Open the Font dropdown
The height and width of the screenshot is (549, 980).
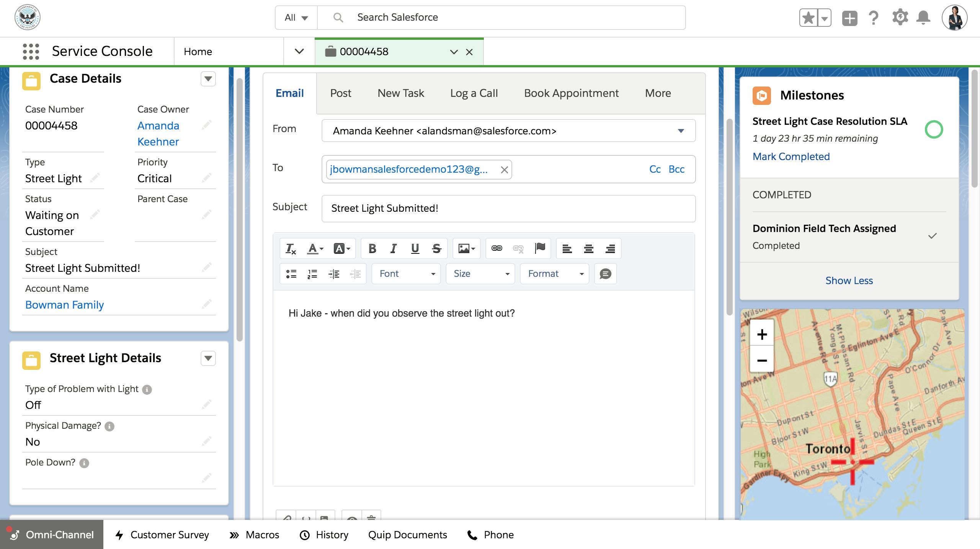[x=406, y=274]
